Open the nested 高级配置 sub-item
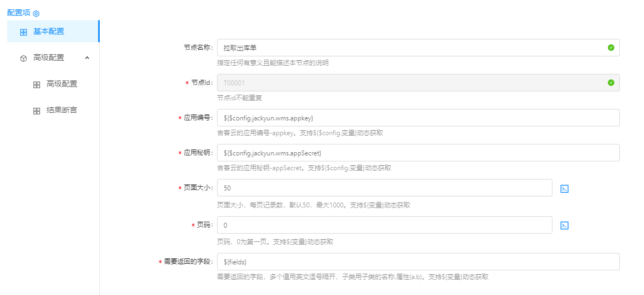This screenshot has height=295, width=644. coord(61,84)
